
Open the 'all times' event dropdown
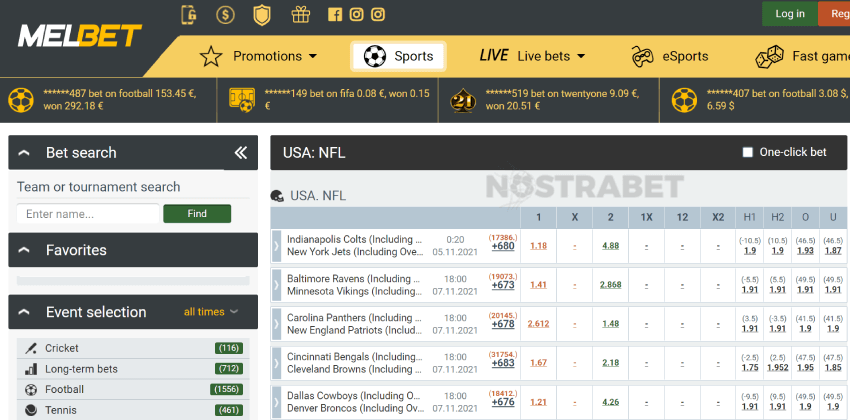click(211, 312)
